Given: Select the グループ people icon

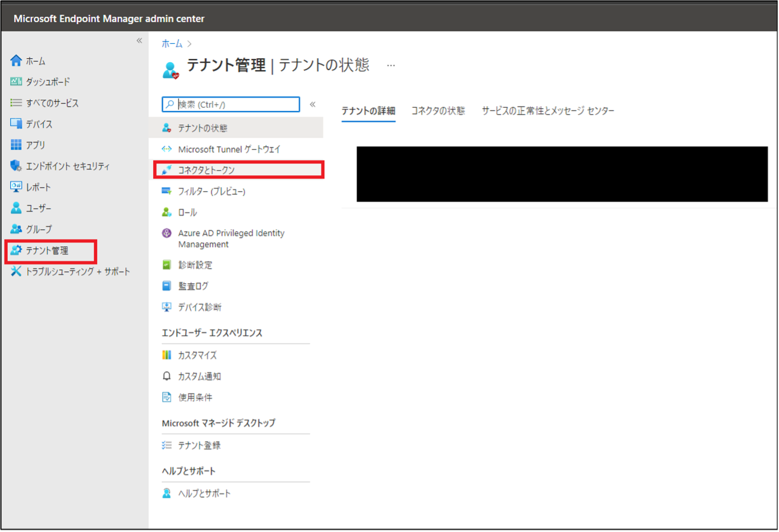Looking at the screenshot, I should point(16,229).
